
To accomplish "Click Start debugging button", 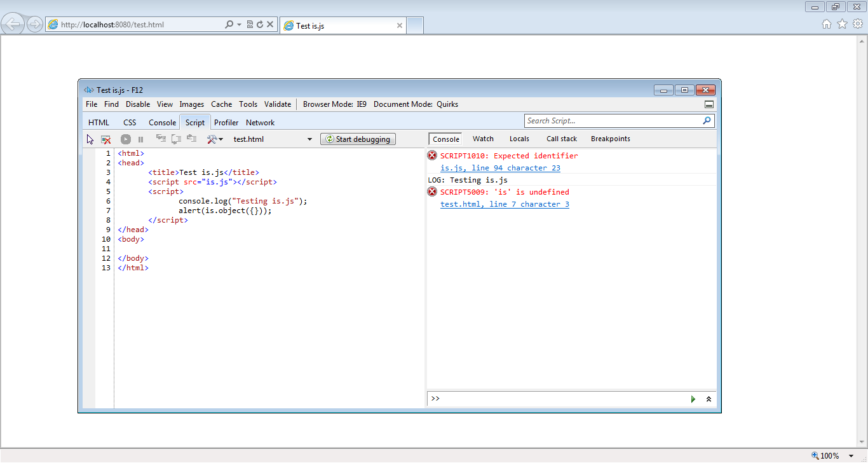I will 358,139.
